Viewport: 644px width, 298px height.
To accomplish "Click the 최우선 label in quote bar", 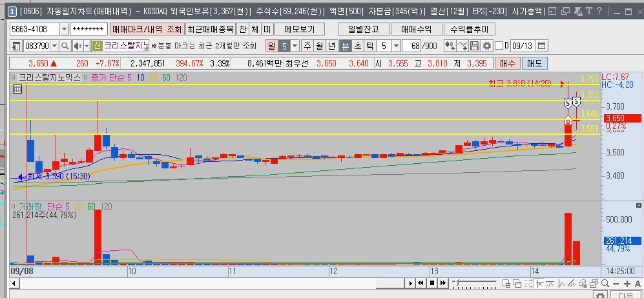I will [x=296, y=64].
